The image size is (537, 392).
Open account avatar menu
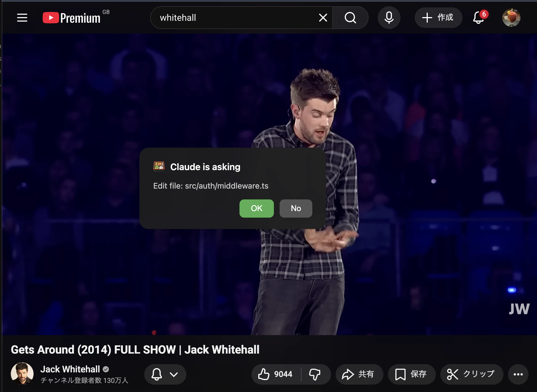coord(511,18)
